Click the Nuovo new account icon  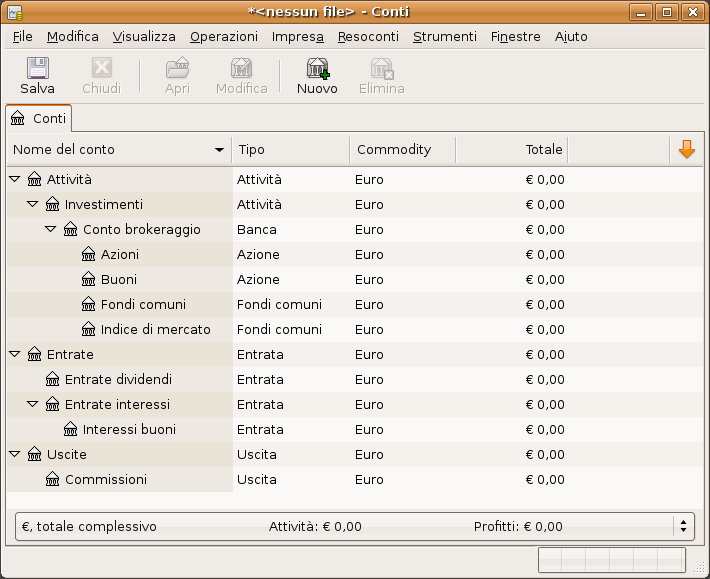[x=317, y=69]
